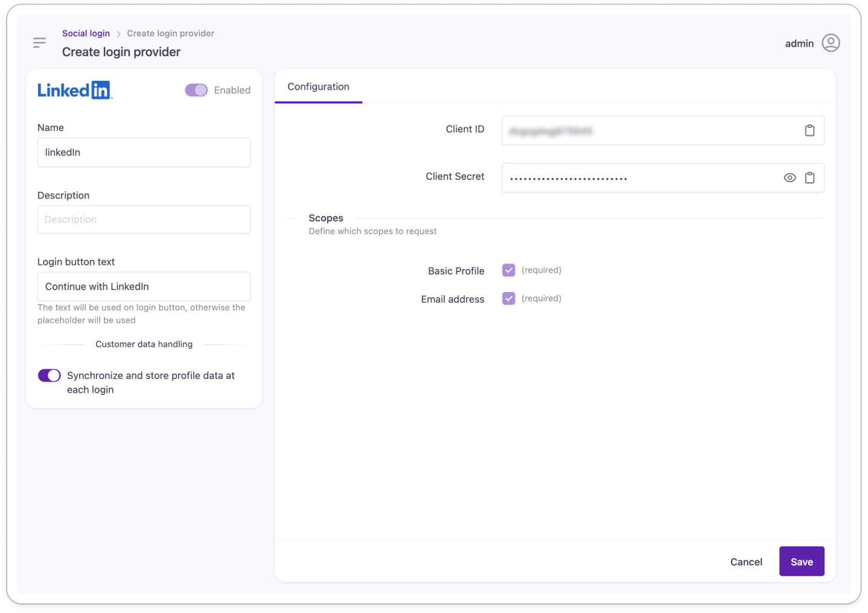
Task: Click the Basic Profile label
Action: point(456,271)
